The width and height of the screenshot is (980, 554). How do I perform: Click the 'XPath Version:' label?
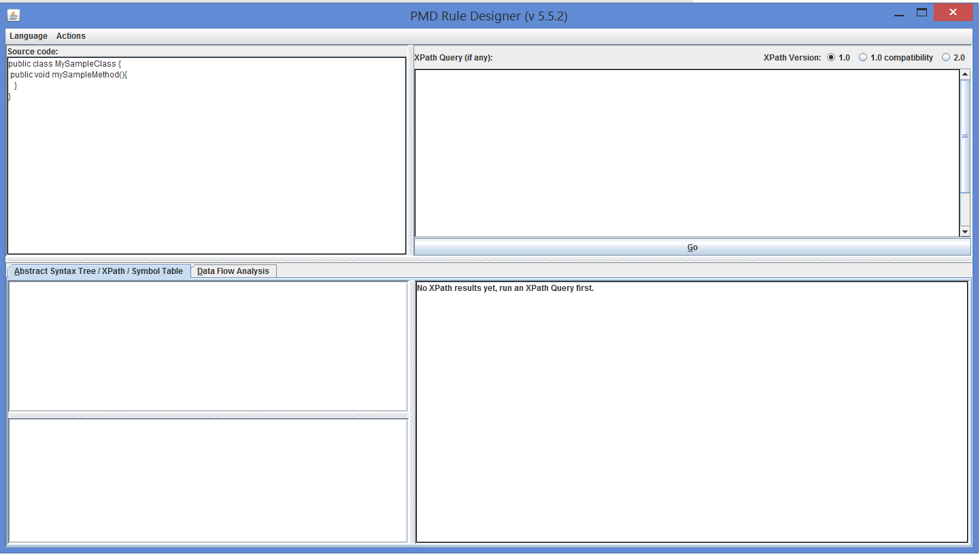792,58
